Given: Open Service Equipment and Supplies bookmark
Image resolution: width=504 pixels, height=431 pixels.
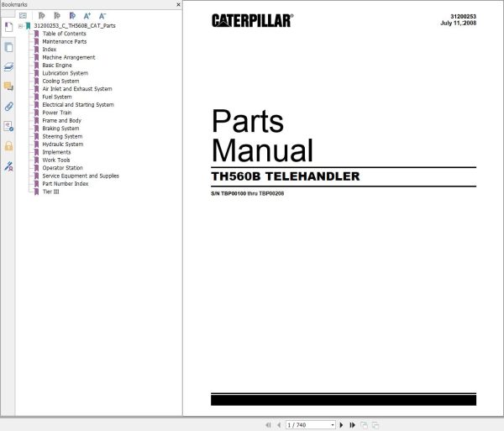Looking at the screenshot, I should pyautogui.click(x=81, y=176).
